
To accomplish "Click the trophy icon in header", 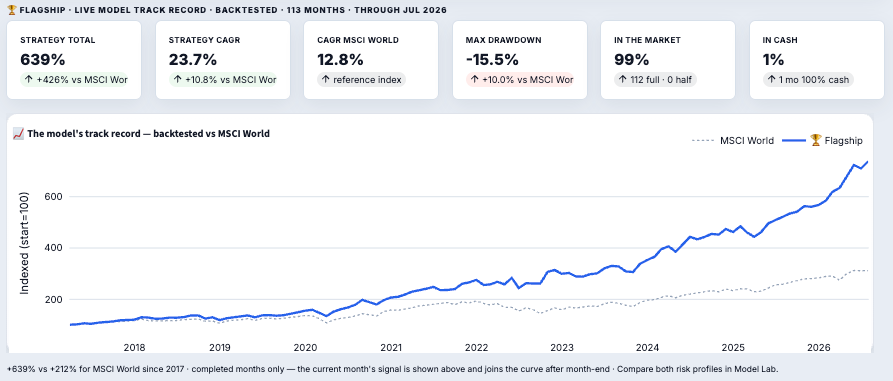I will pos(11,10).
